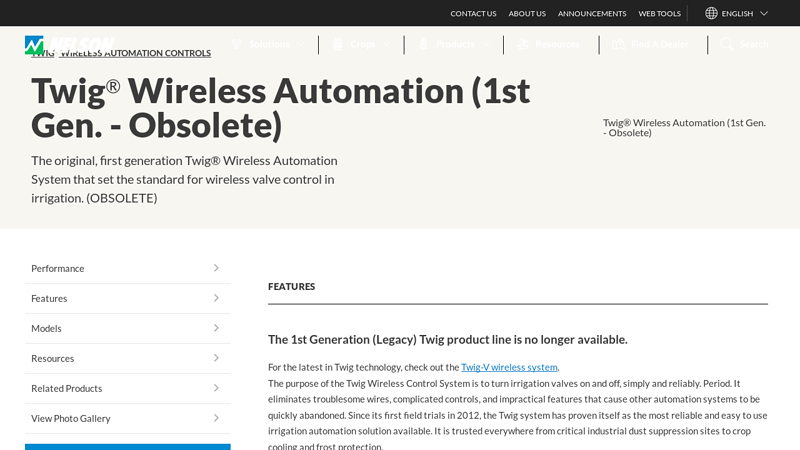Click the Solutions nav icon

click(x=237, y=44)
